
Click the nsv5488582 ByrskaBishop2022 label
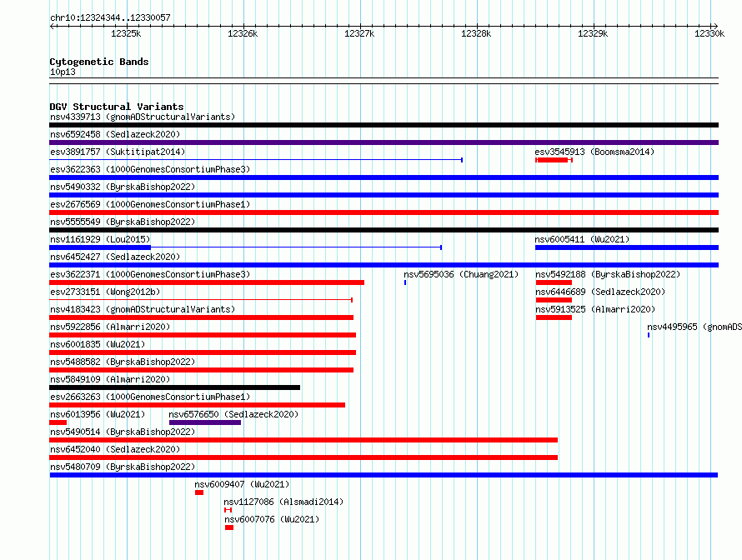point(123,362)
